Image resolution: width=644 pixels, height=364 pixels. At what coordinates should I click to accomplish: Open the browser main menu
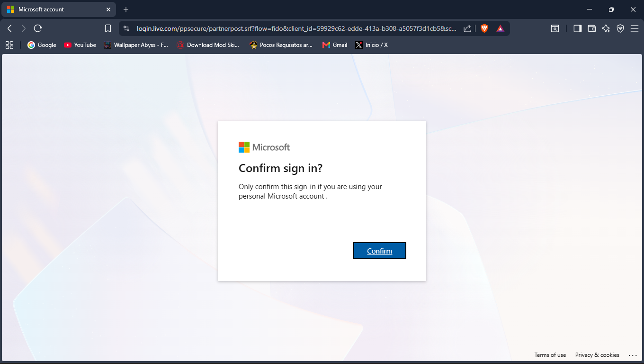pos(635,28)
